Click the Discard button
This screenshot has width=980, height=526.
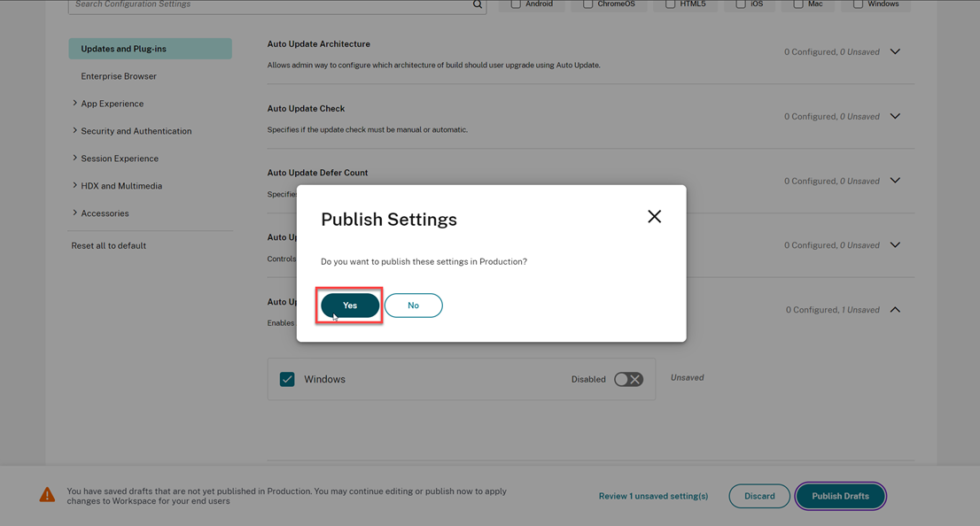(759, 496)
